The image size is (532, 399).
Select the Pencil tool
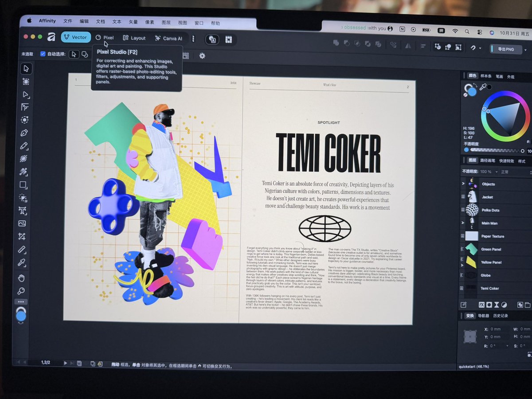click(24, 146)
